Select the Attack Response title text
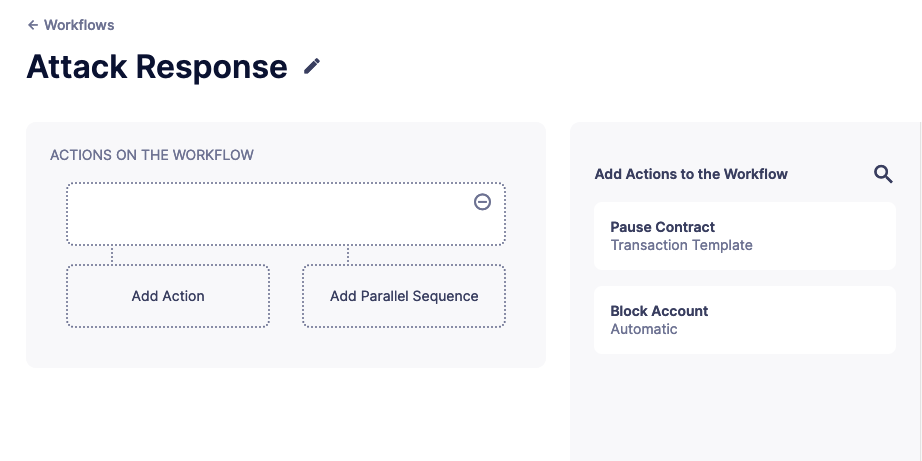 click(157, 67)
